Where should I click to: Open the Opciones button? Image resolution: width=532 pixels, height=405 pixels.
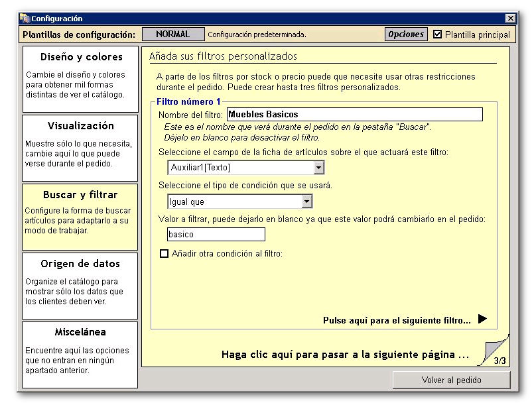click(406, 34)
